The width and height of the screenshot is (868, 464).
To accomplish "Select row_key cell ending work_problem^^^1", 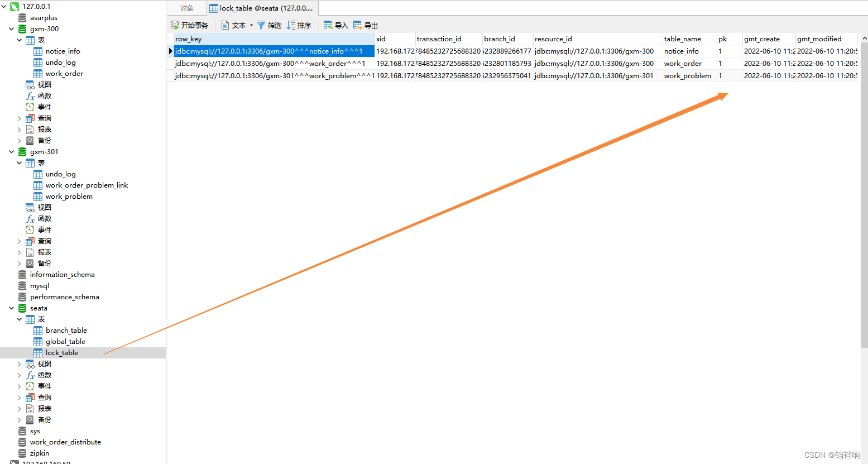I will pos(274,76).
